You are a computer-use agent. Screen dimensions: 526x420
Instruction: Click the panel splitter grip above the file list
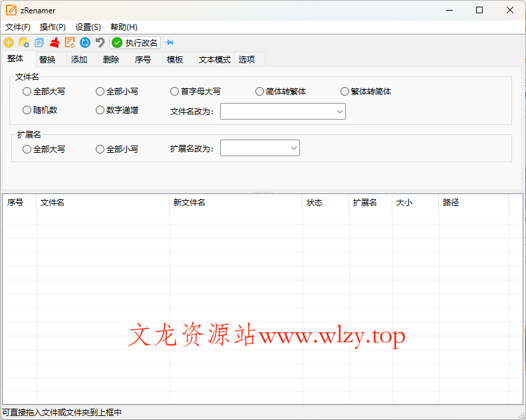pos(263,192)
